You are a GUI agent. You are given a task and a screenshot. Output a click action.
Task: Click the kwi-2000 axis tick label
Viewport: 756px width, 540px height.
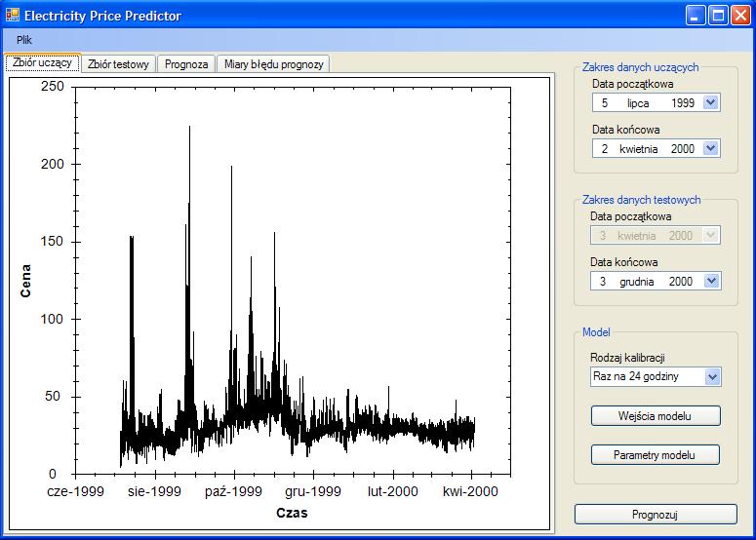point(470,491)
